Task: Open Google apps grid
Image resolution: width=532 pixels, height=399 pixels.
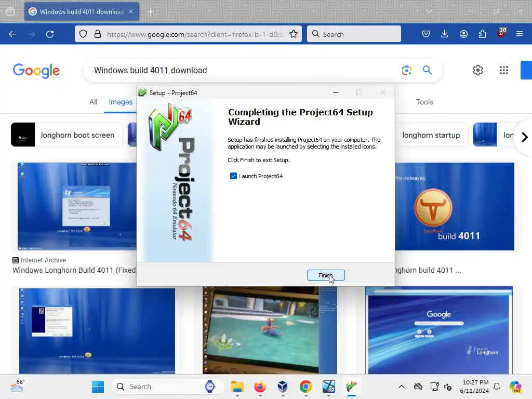Action: pyautogui.click(x=504, y=70)
